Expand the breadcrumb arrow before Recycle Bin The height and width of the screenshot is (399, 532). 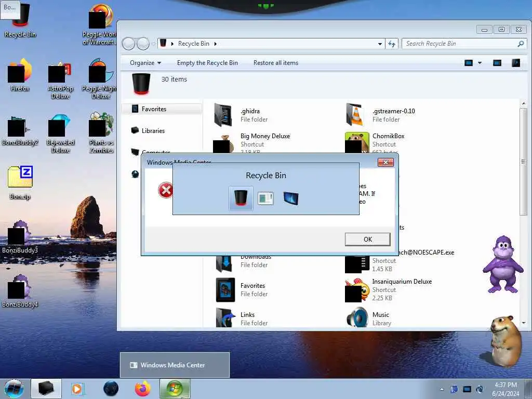point(172,44)
